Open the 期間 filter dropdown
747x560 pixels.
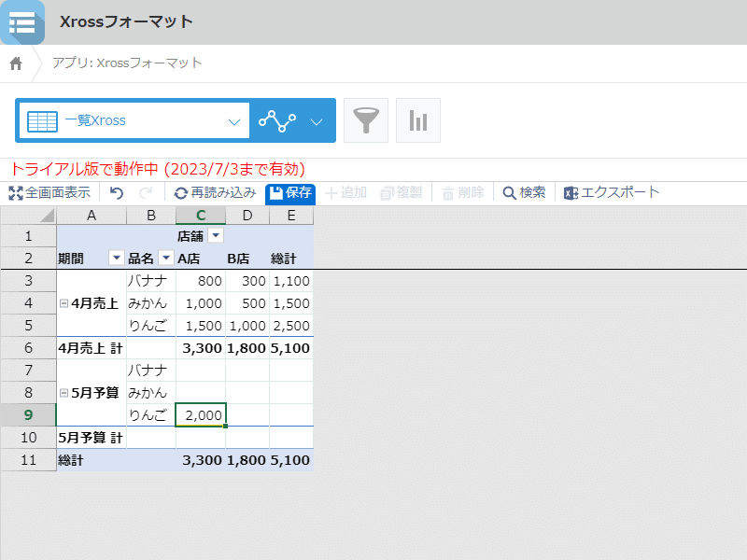[x=116, y=259]
